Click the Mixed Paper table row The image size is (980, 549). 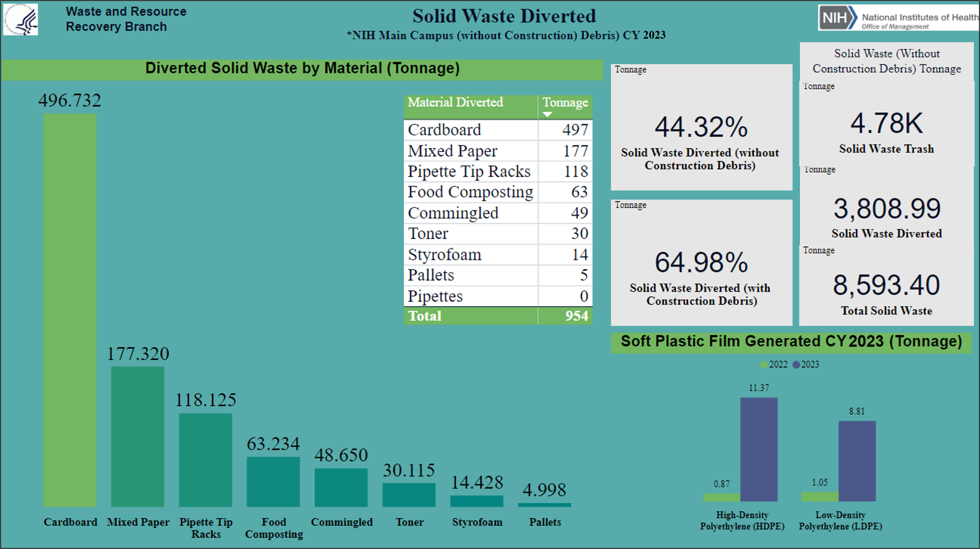tap(498, 151)
